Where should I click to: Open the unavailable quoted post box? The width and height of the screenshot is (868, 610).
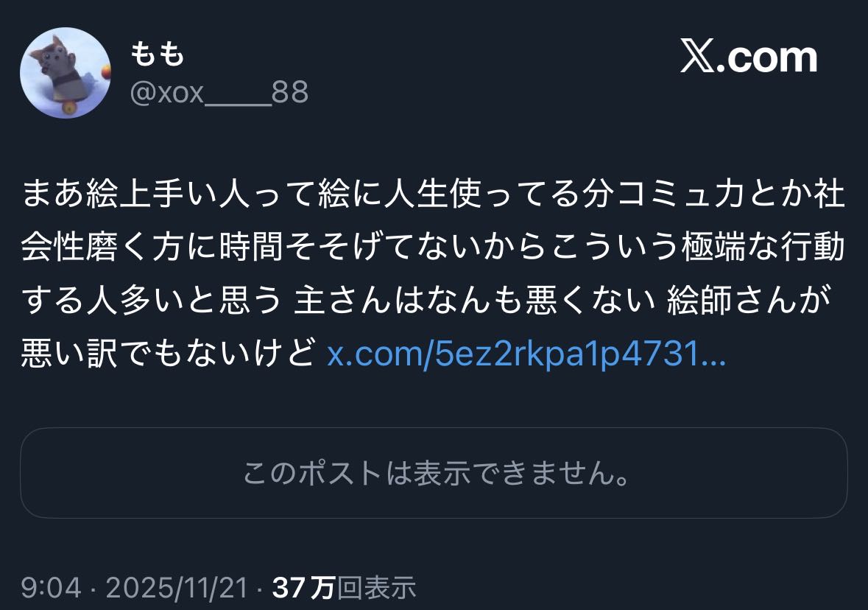[x=434, y=473]
